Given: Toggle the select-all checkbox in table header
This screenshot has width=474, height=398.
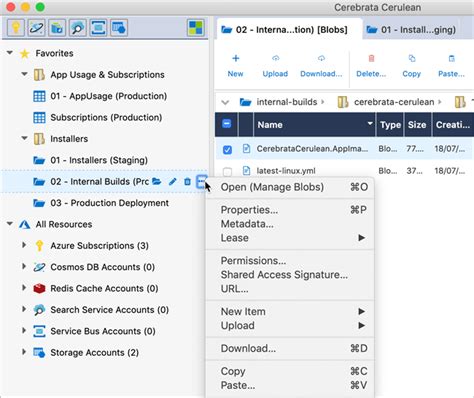Looking at the screenshot, I should 227,124.
